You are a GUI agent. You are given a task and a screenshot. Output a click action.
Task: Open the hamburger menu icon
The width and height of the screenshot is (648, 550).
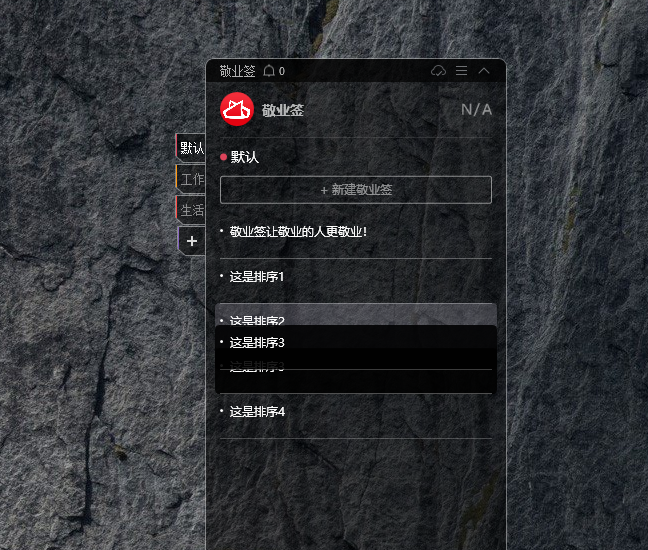coord(462,71)
